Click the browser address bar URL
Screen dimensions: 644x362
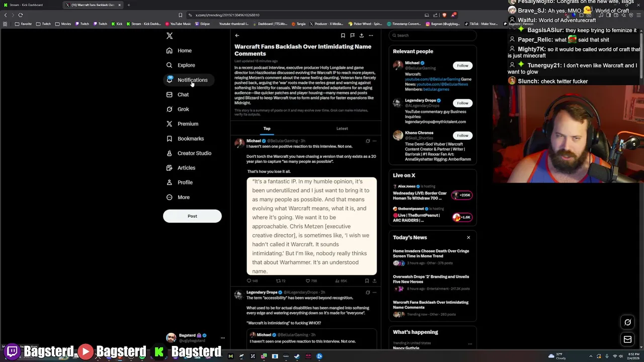[227, 15]
